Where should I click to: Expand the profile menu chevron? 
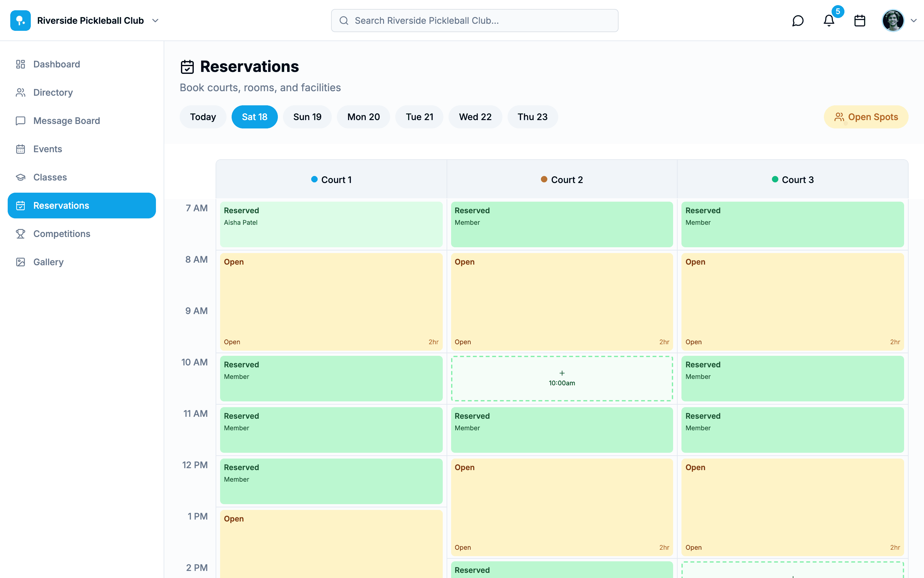[914, 21]
